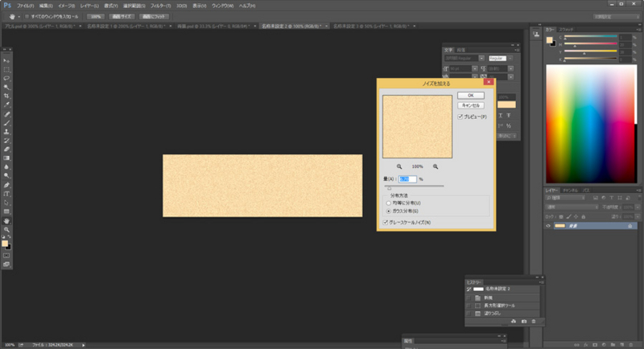644x349 pixels.
Task: Select ガウス分布 radio option
Action: 389,211
